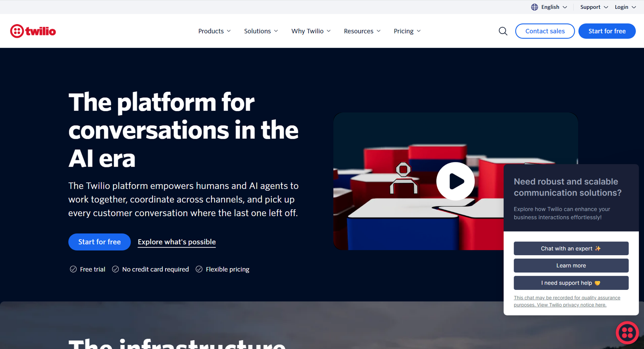Expand the Pricing menu
644x349 pixels.
407,31
